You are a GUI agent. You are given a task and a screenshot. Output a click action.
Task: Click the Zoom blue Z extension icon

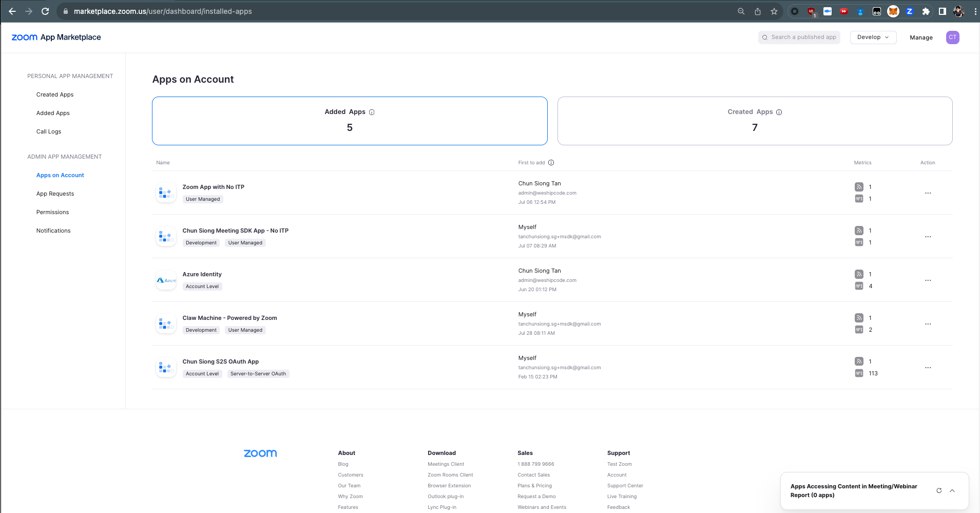tap(910, 11)
